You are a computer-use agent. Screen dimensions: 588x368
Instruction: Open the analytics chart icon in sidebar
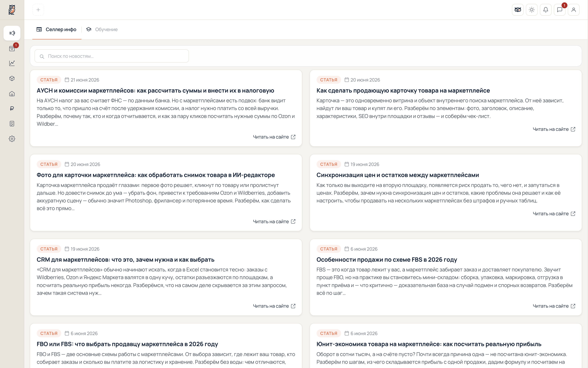[12, 63]
